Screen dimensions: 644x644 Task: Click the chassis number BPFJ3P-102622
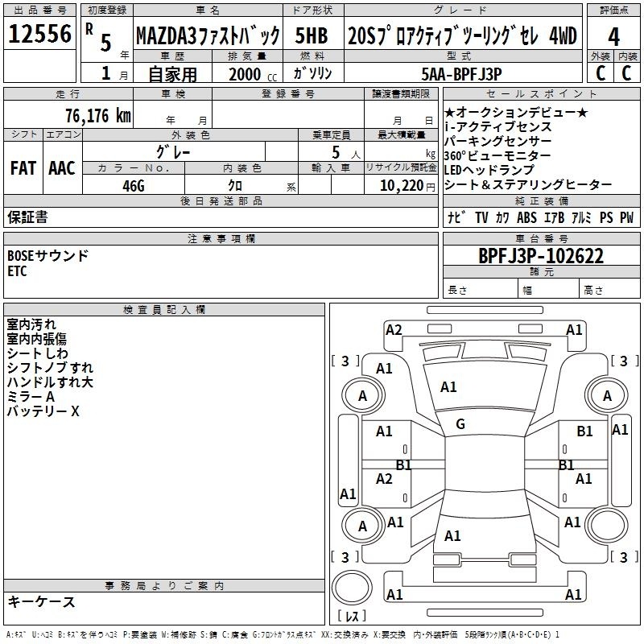click(541, 256)
